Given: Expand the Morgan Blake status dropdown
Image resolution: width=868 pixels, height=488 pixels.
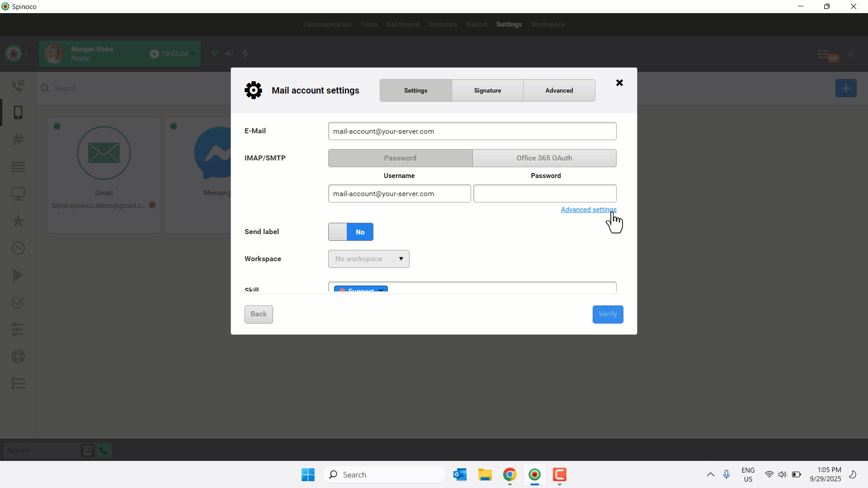Looking at the screenshot, I should (193, 54).
